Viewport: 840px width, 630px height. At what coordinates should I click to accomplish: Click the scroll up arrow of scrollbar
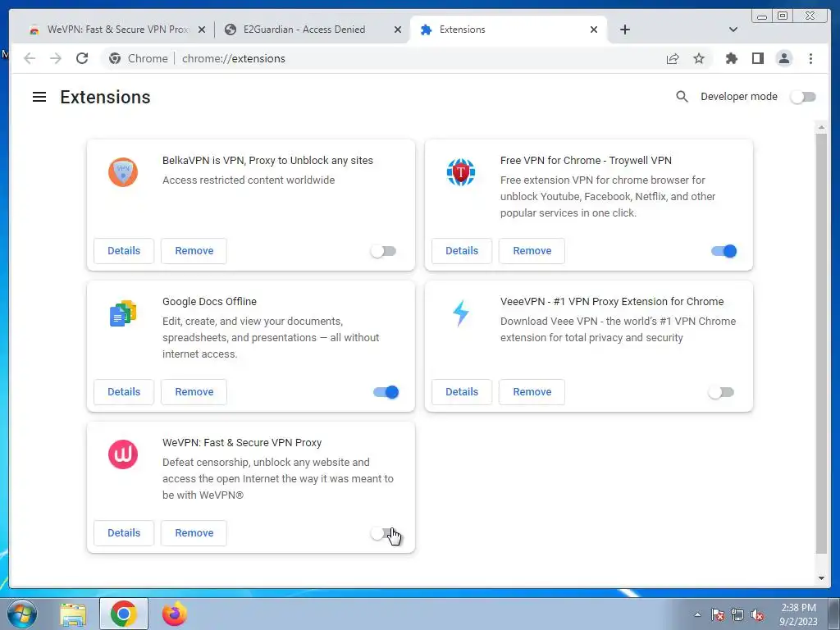821,127
